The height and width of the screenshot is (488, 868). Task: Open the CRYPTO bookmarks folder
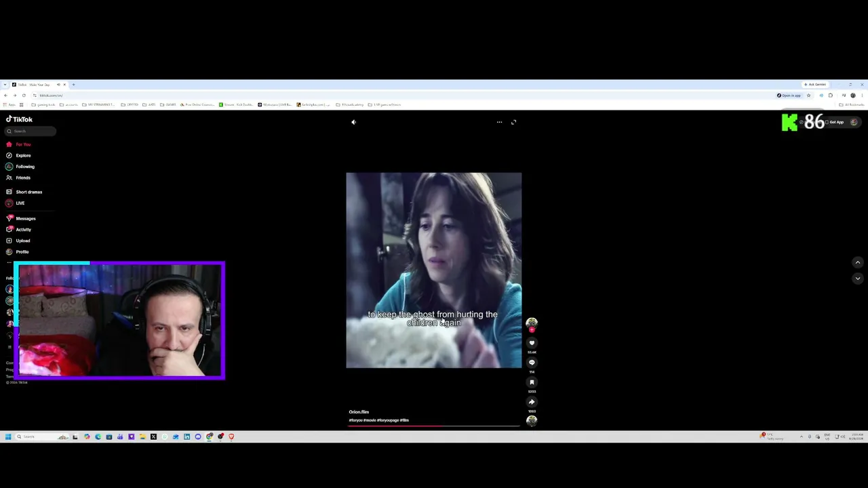(130, 105)
